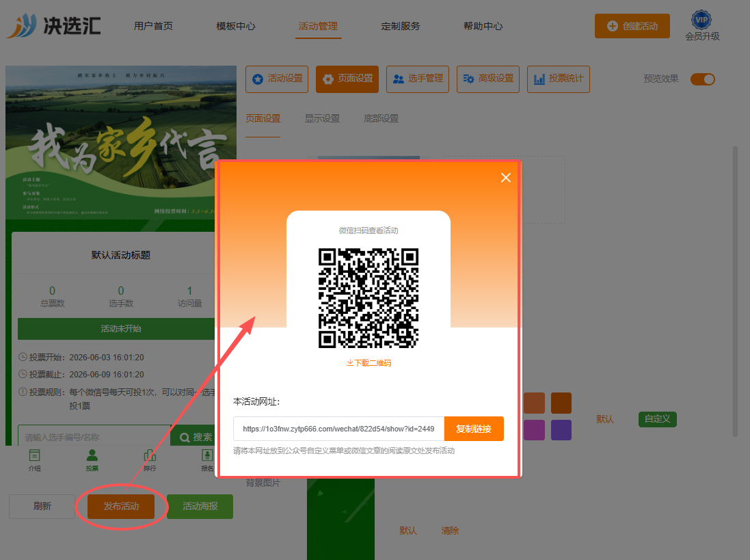Select the orange-brown color swatch
Screen dimensions: 750x560
click(534, 403)
